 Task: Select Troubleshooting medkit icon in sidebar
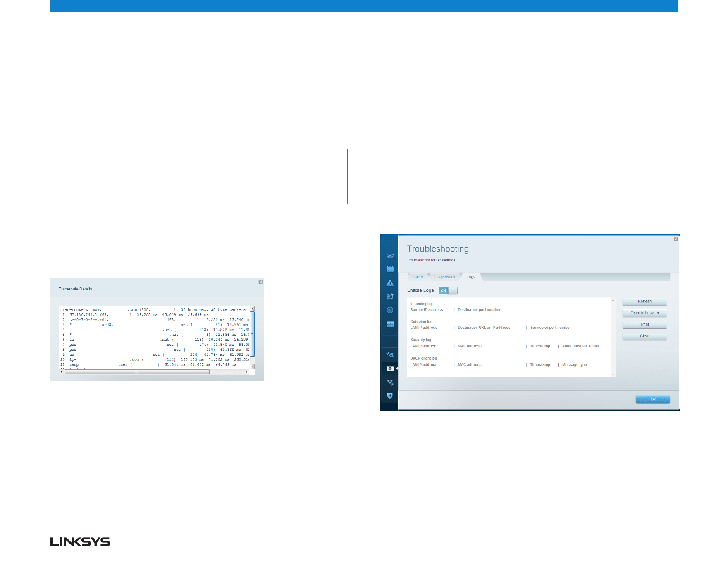point(390,368)
